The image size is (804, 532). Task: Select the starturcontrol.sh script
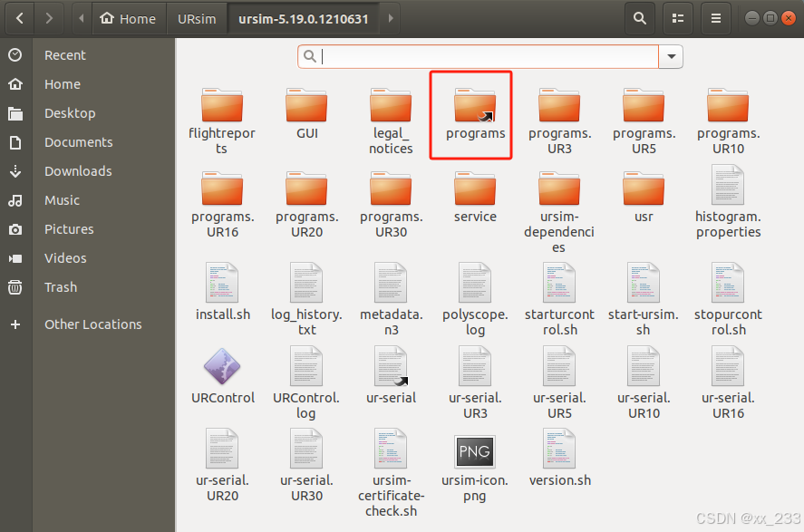coord(559,300)
